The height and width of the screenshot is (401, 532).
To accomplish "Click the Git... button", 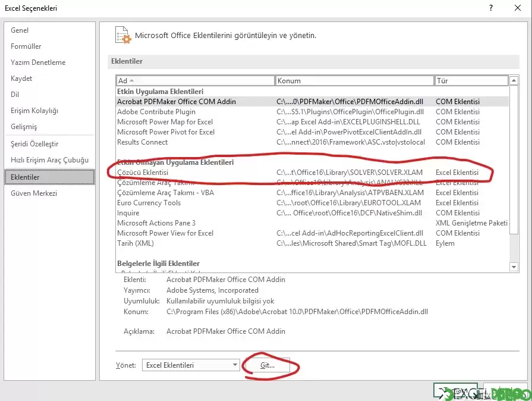I will click(x=267, y=365).
